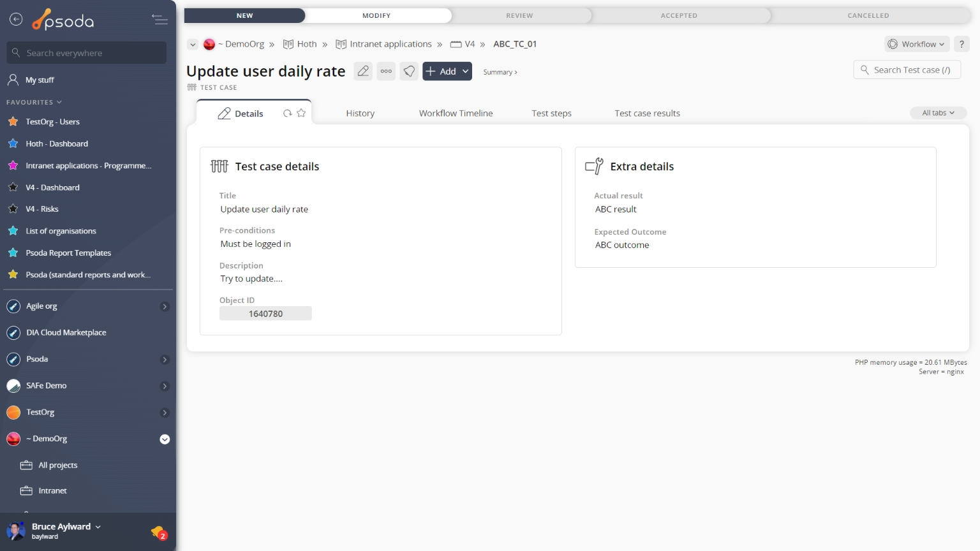The width and height of the screenshot is (980, 551).
Task: Toggle TestOrg - Users favourite star
Action: pyautogui.click(x=13, y=122)
